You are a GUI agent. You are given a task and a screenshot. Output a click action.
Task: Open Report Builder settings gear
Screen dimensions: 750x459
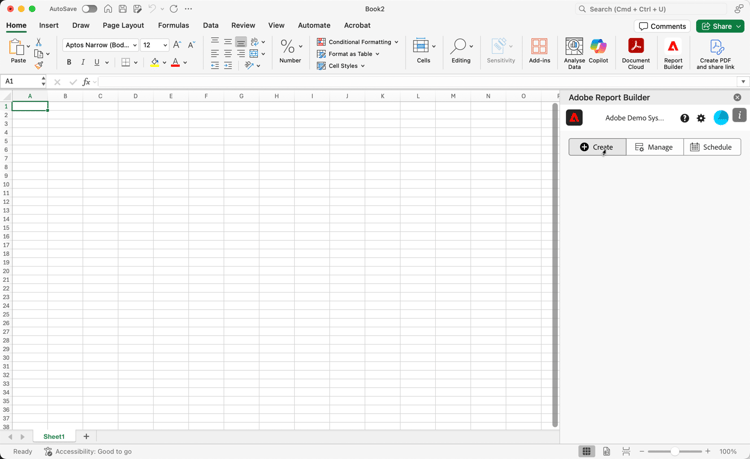pos(701,118)
